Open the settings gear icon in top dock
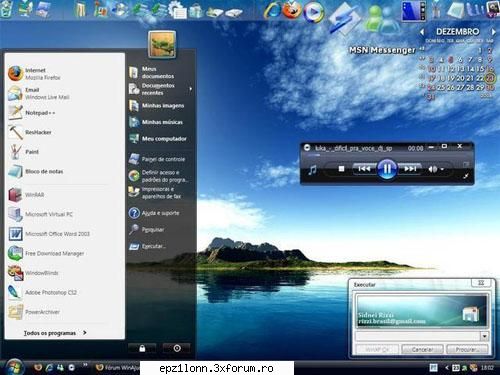 tap(178, 10)
